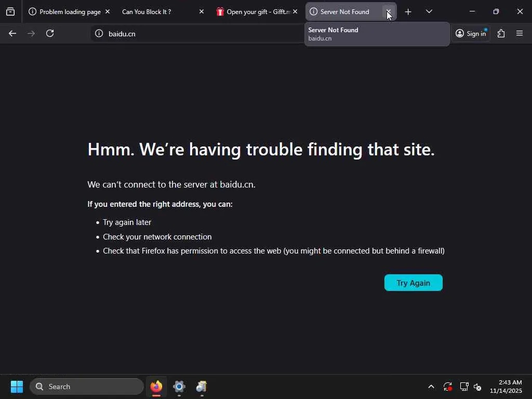Image resolution: width=532 pixels, height=399 pixels.
Task: Open the clock showing 2:43 AM
Action: pos(506,387)
